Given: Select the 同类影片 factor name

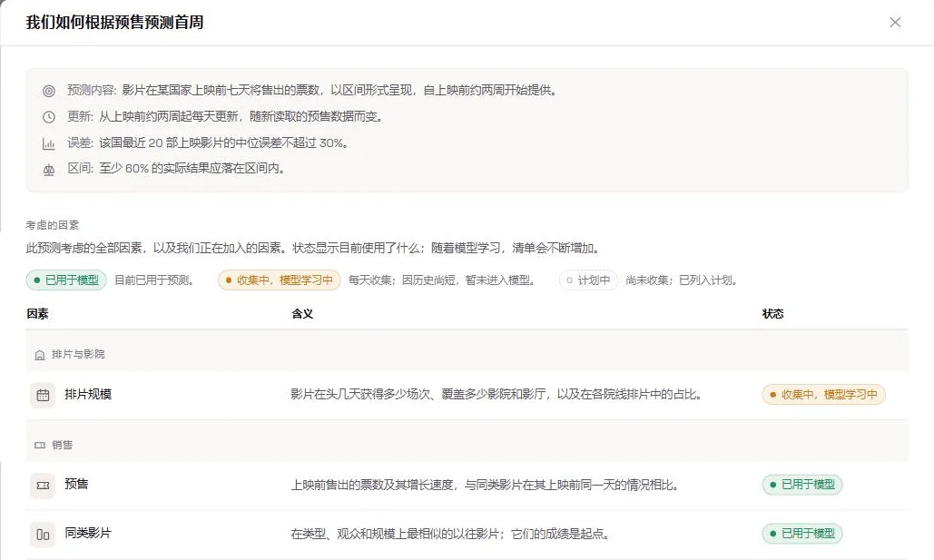Looking at the screenshot, I should [x=88, y=533].
